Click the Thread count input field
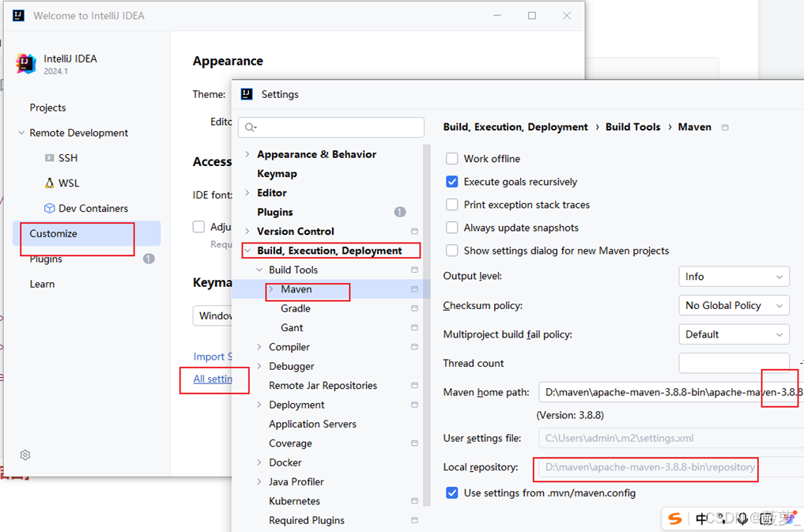The height and width of the screenshot is (532, 804). 734,364
